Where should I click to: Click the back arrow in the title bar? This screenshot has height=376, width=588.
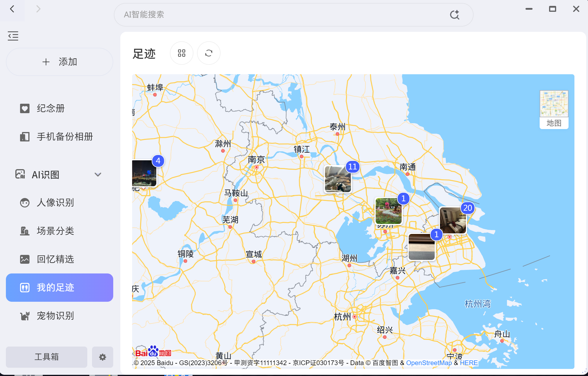pos(12,9)
